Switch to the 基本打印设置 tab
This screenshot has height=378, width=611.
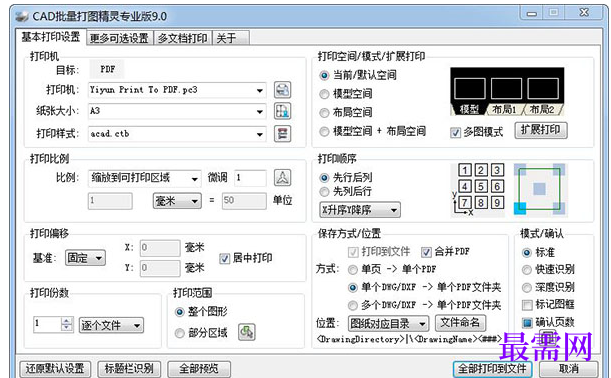point(51,37)
